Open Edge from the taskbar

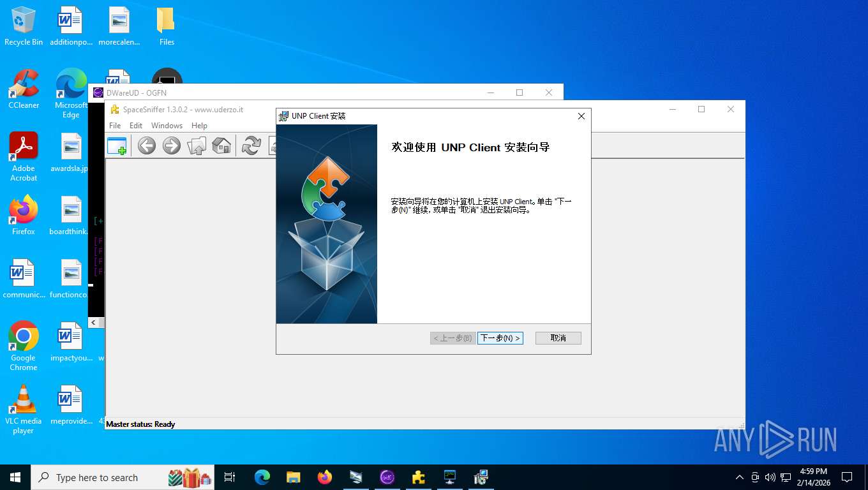click(x=262, y=477)
